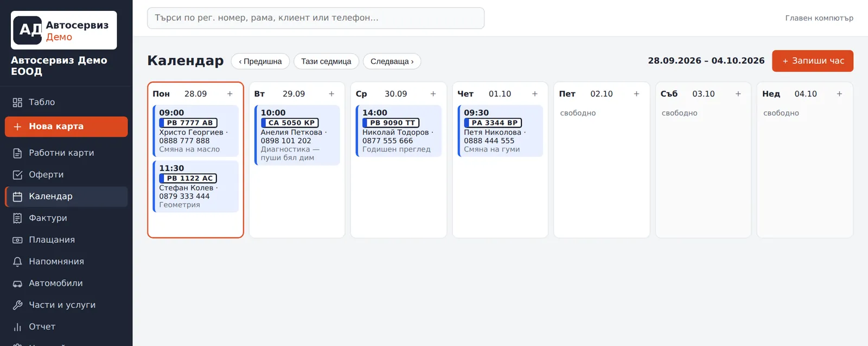Select Календар in the sidebar
The image size is (868, 346).
point(66,197)
